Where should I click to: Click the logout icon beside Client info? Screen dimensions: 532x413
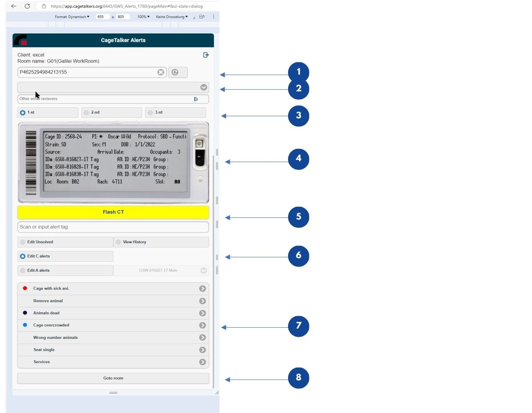pyautogui.click(x=206, y=55)
